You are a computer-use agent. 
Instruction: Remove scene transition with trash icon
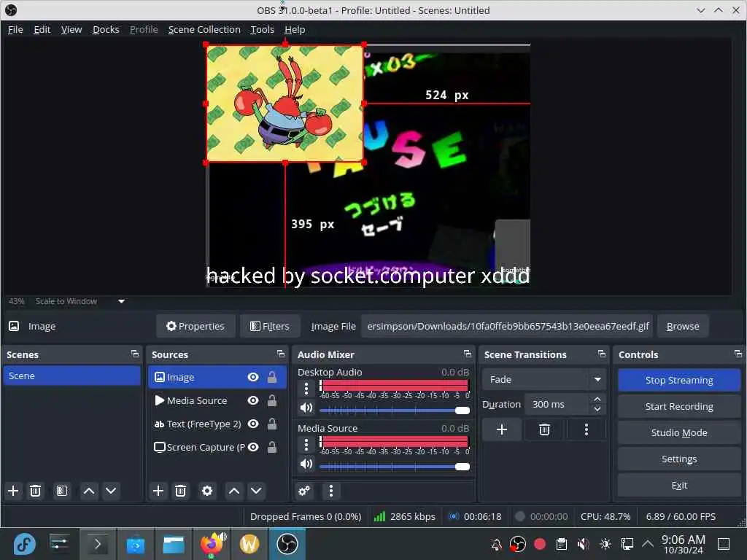pos(544,430)
